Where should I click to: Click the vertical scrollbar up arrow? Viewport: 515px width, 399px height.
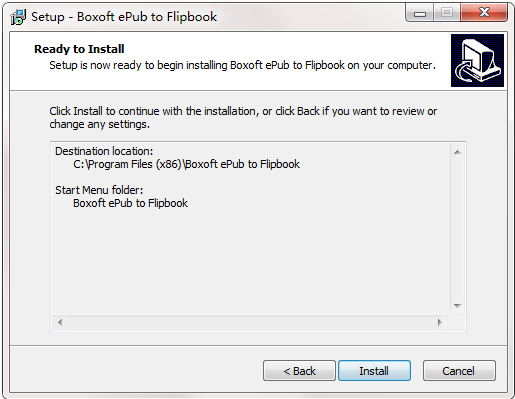point(457,152)
